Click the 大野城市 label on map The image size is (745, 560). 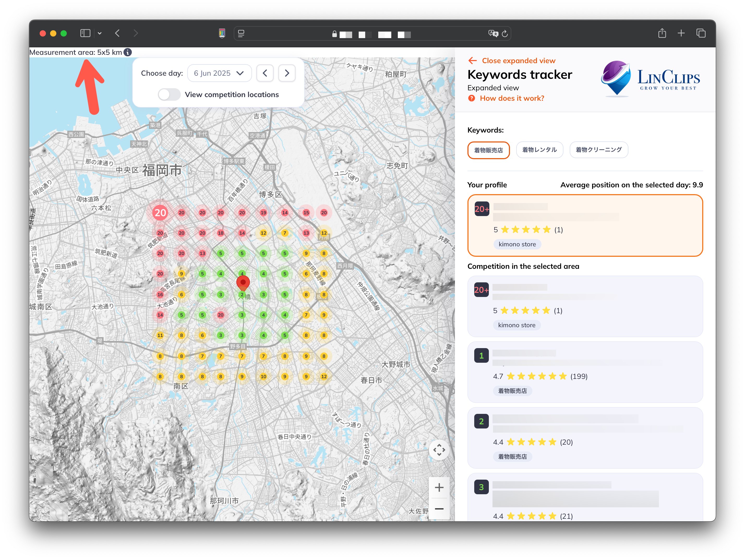coord(396,364)
